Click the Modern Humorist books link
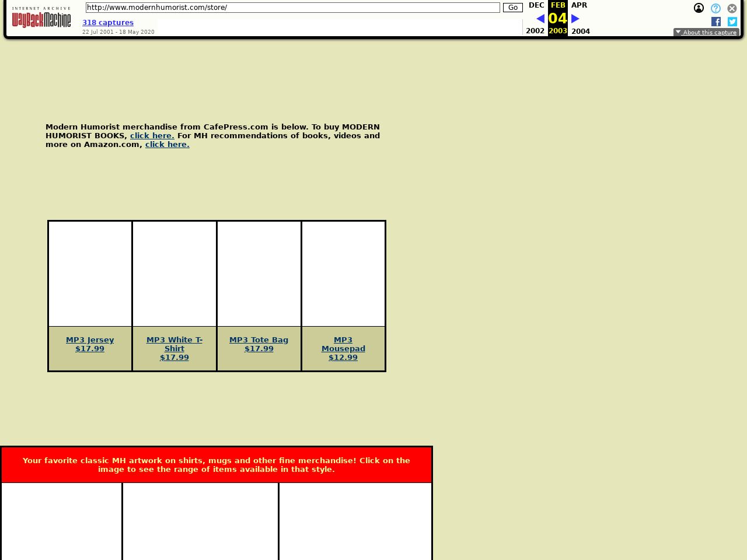Viewport: 747px width, 560px height. [x=152, y=136]
